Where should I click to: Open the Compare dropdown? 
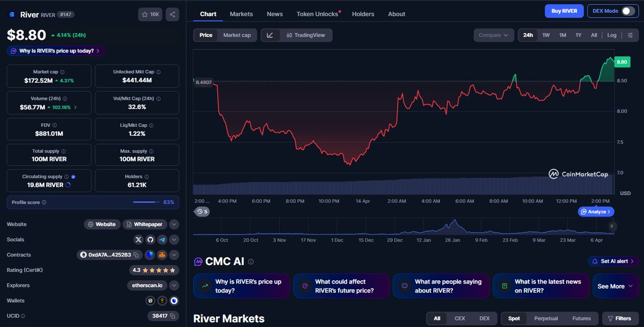pyautogui.click(x=493, y=35)
